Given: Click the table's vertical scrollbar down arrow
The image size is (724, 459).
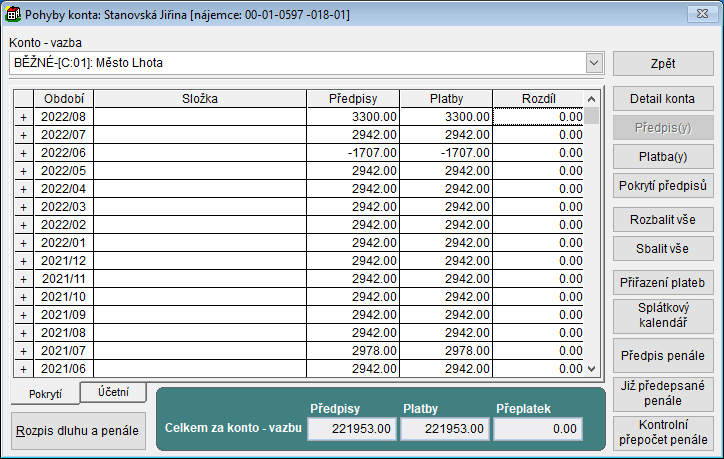Looking at the screenshot, I should (591, 368).
